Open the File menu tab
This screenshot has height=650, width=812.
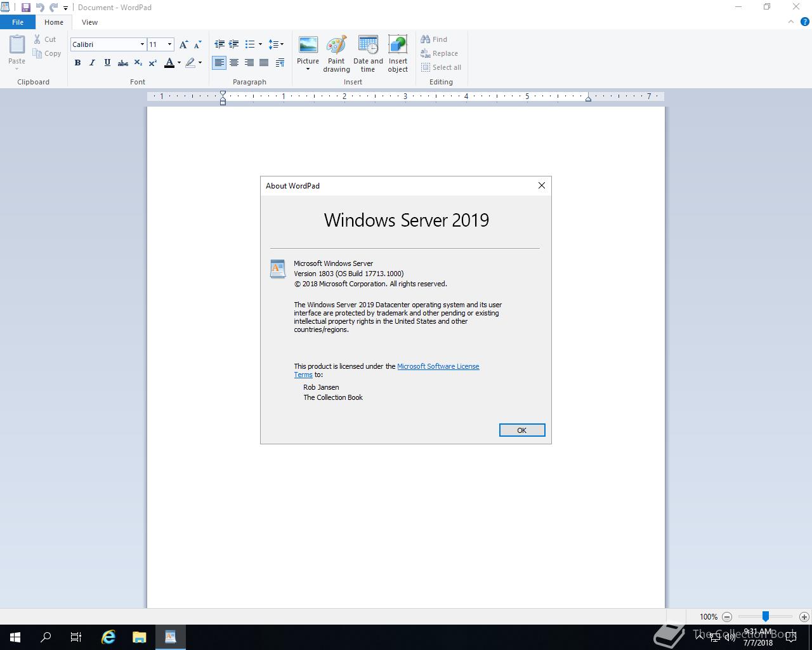(x=18, y=22)
